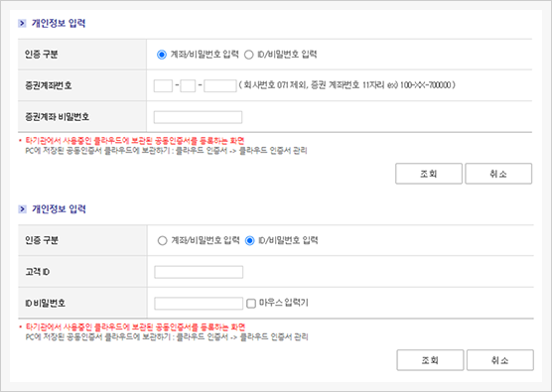Click the arrow icon beside the lower 개인정보 입력 heading
Image resolution: width=552 pixels, height=392 pixels.
pyautogui.click(x=22, y=209)
